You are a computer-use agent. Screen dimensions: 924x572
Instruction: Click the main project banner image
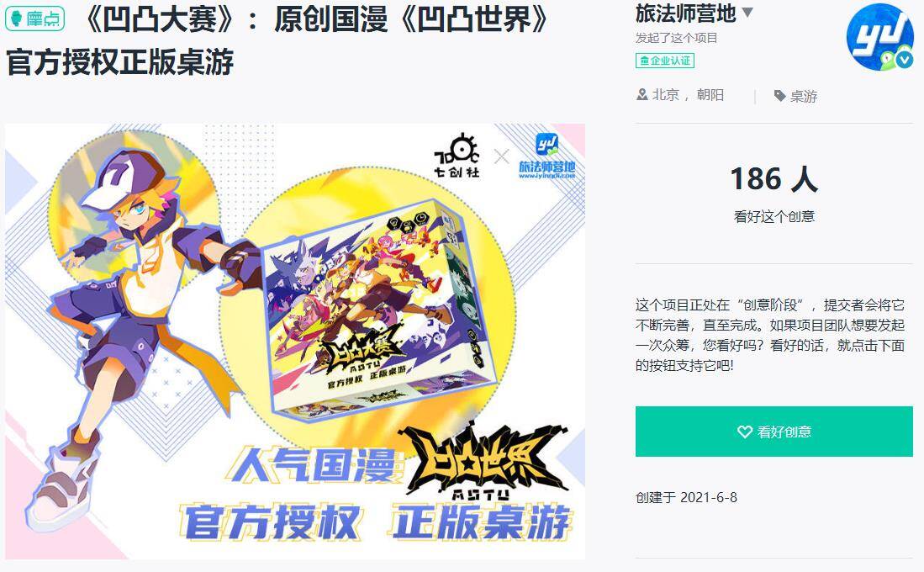point(295,342)
